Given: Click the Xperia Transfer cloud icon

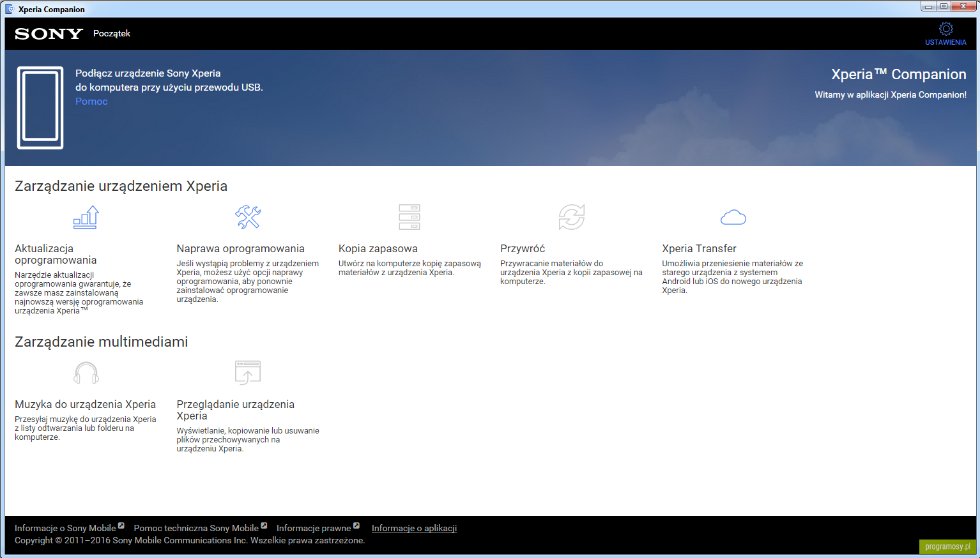Looking at the screenshot, I should 733,218.
